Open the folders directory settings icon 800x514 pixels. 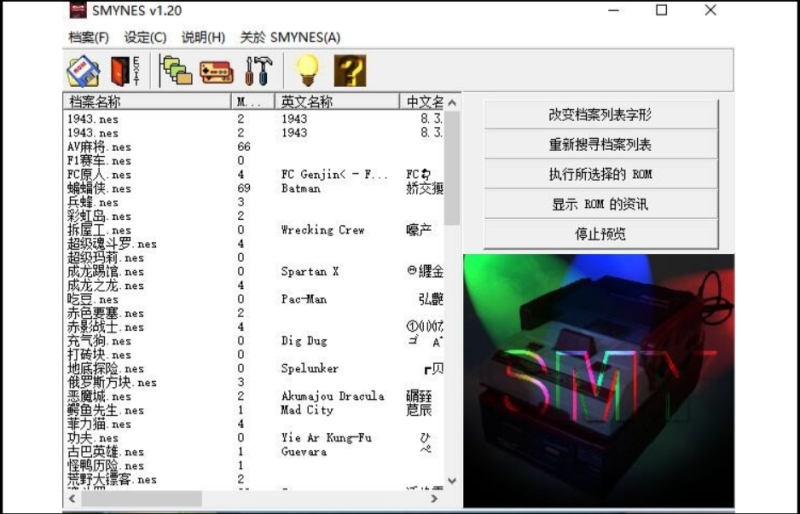176,70
